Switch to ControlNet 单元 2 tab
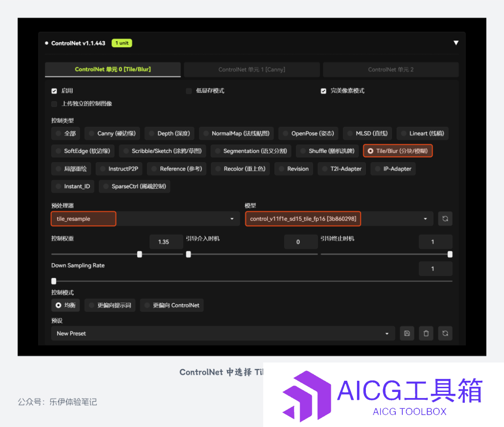Screen dimensions: 504x427 coord(391,70)
